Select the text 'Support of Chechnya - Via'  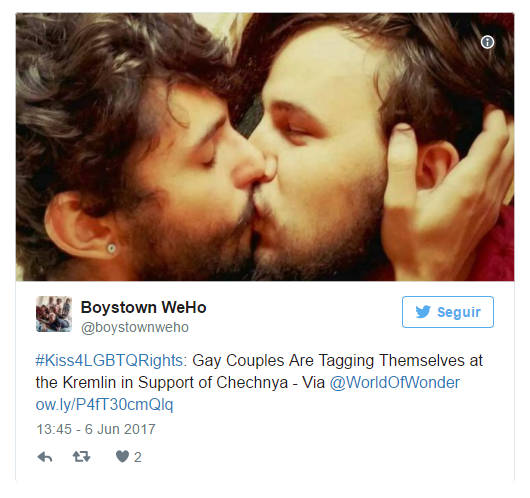(231, 383)
